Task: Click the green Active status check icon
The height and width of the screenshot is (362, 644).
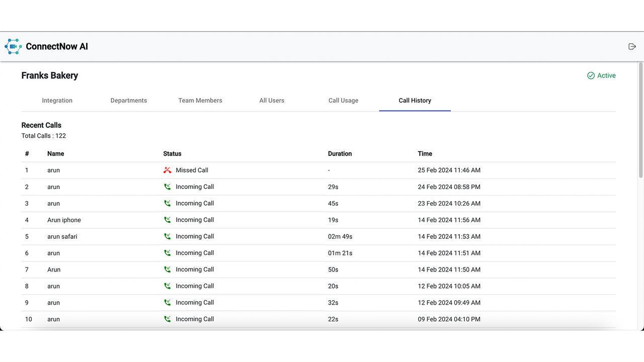Action: coord(591,75)
